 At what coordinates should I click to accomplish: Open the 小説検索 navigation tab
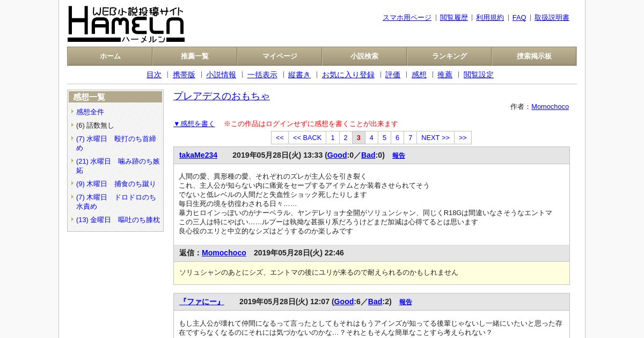click(364, 56)
